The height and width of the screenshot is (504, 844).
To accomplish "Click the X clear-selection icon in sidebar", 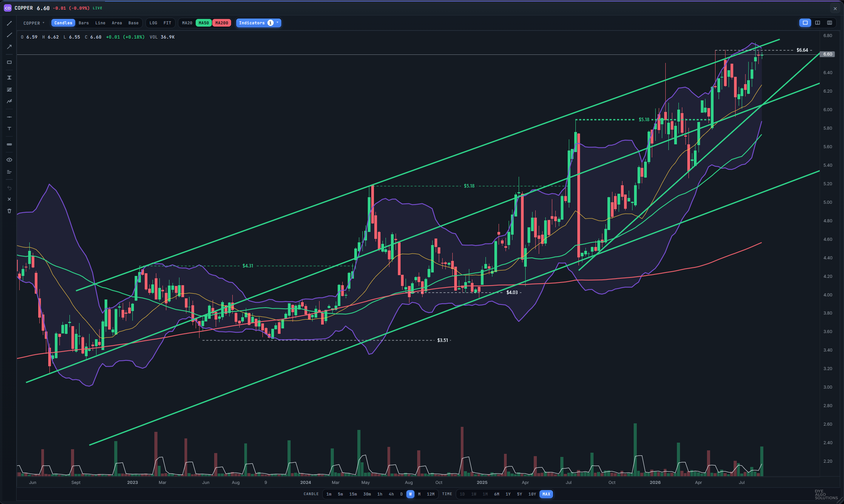I will [9, 199].
